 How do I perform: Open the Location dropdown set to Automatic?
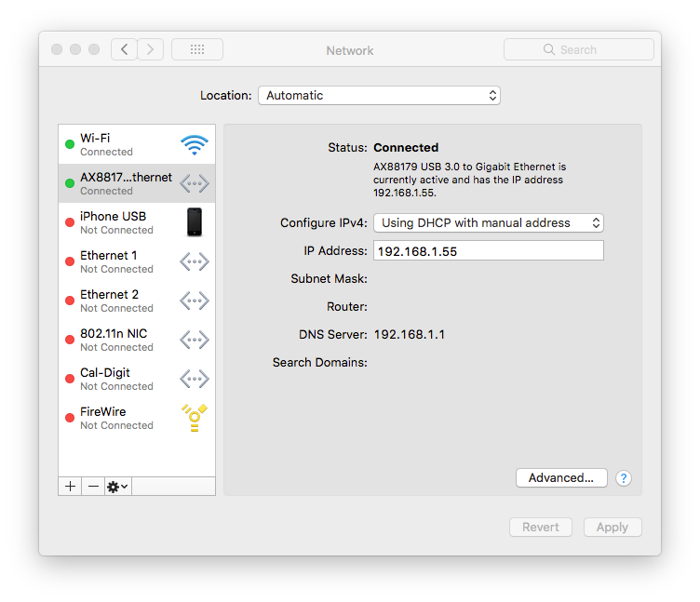click(x=379, y=96)
